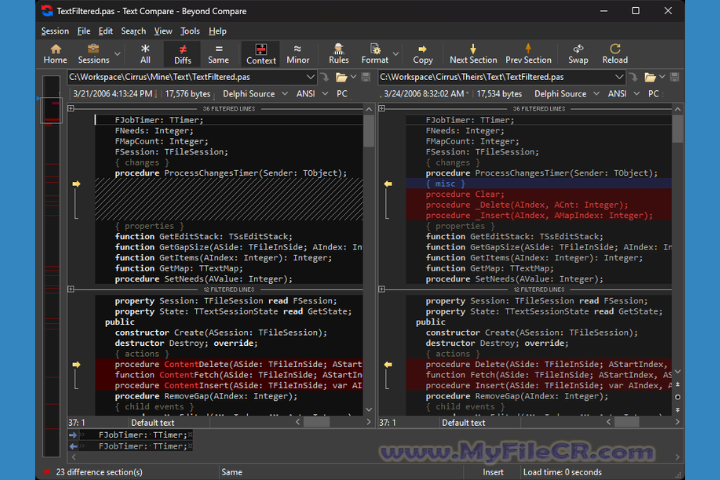The width and height of the screenshot is (720, 480).
Task: Click right pane horizontal scrollbar thumb
Action: (627, 422)
